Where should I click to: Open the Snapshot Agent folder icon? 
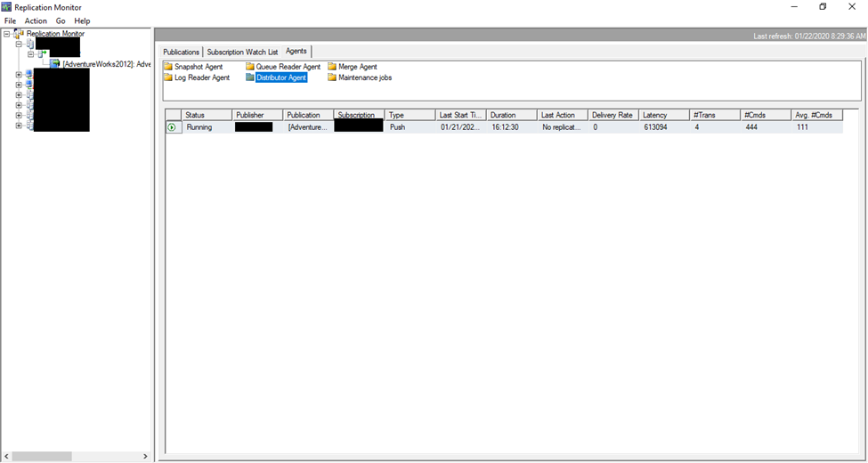pos(167,67)
